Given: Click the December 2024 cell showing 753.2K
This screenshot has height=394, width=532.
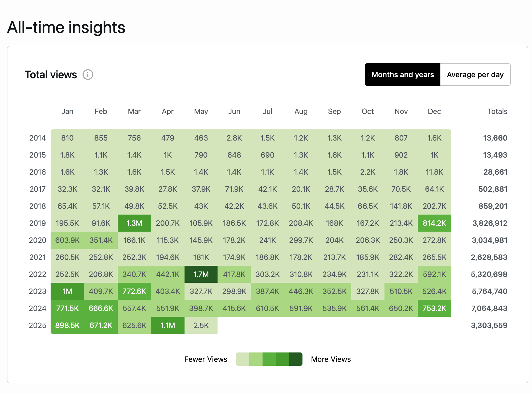Looking at the screenshot, I should 434,308.
